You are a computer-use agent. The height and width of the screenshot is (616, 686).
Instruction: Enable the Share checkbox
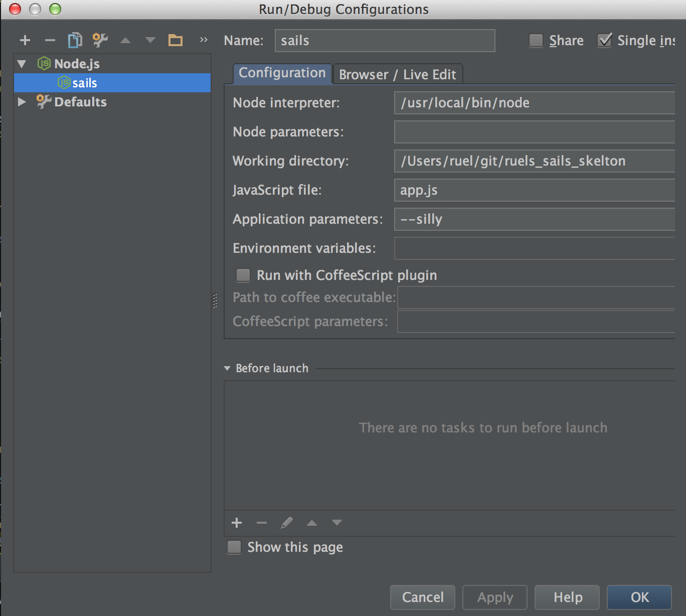(x=536, y=41)
